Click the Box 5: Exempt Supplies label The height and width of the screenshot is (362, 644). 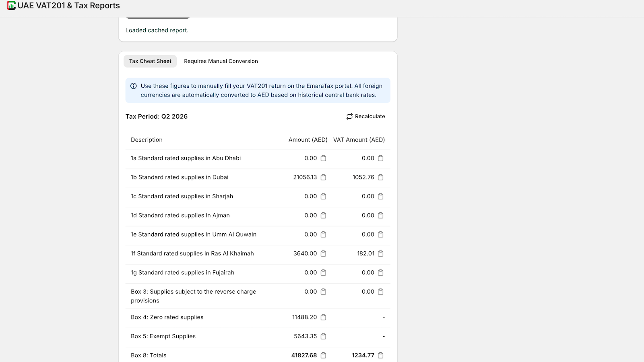tap(163, 336)
